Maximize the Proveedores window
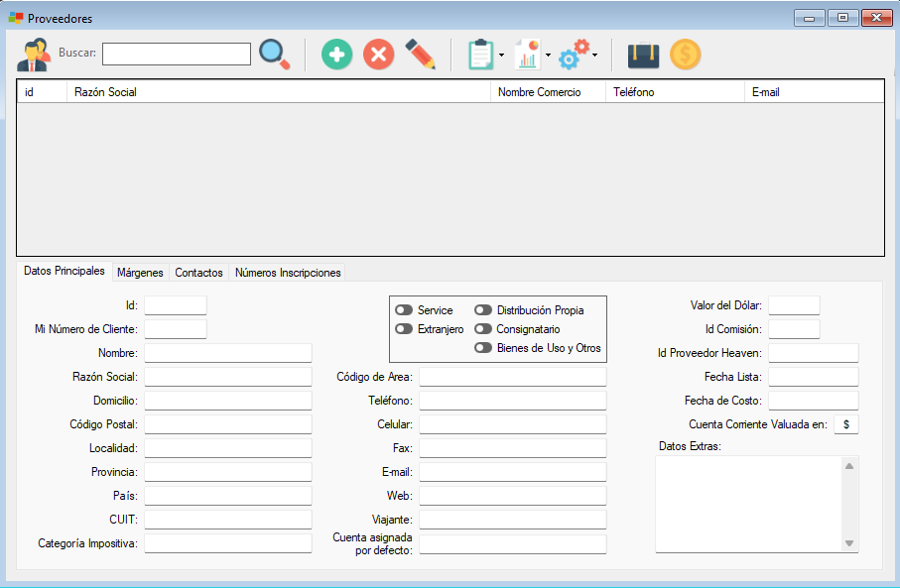Screen dimensions: 900x588 [x=842, y=18]
